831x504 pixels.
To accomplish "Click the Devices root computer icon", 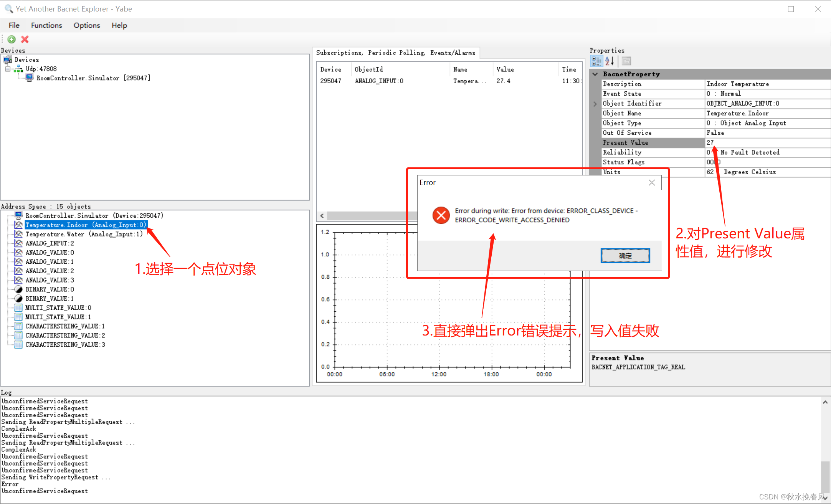I will point(8,59).
